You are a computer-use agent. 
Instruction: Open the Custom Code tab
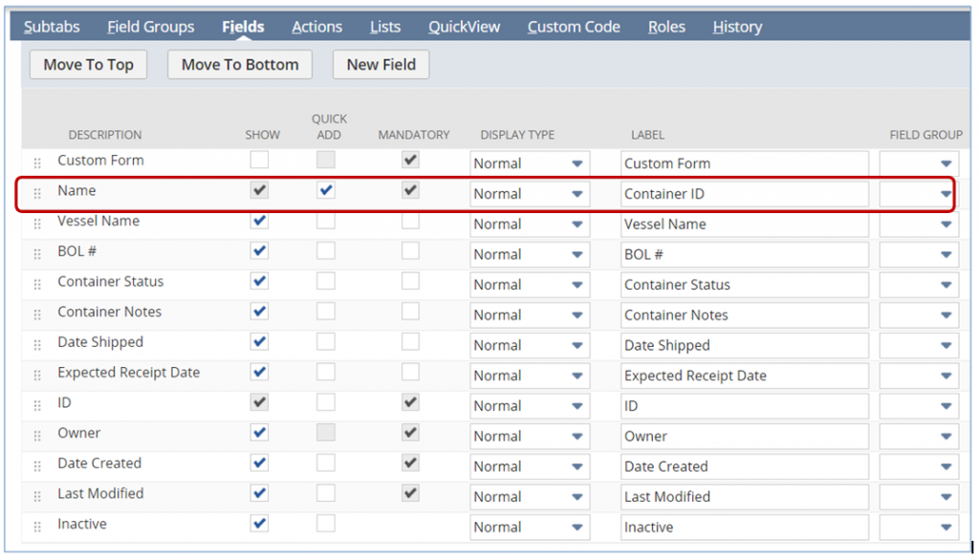574,27
